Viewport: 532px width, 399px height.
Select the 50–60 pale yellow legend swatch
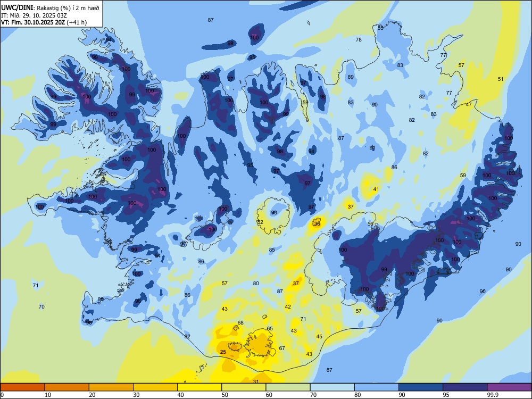pos(244,387)
